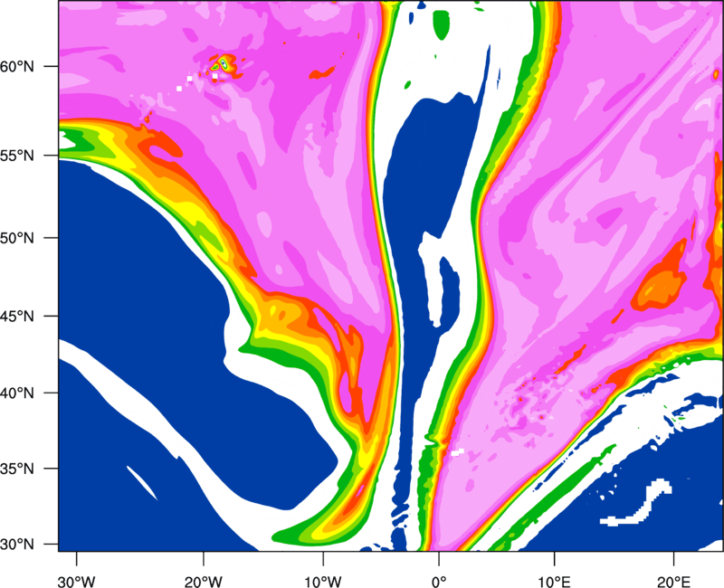
Task: Click the 60°N latitude label
Action: point(19,67)
